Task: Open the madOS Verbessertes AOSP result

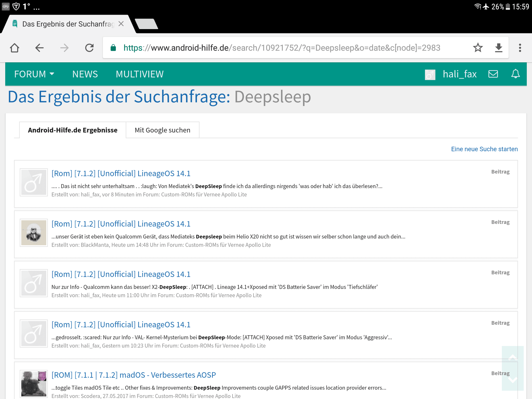Action: pos(134,375)
